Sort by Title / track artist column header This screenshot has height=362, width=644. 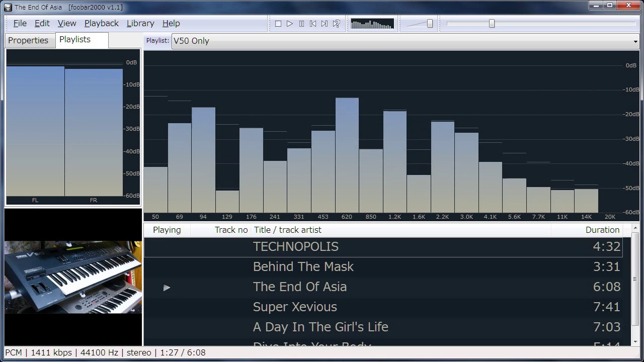click(x=401, y=230)
